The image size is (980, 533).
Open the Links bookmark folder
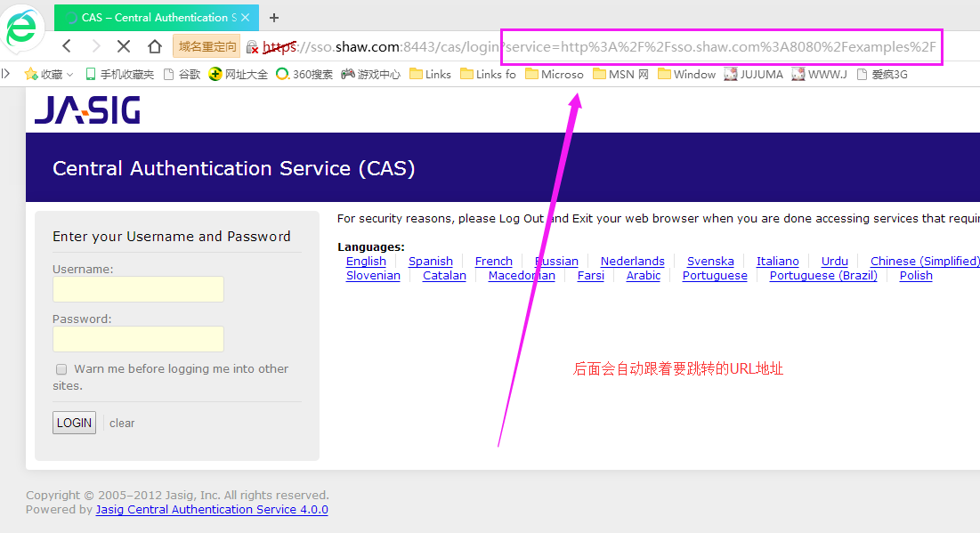(430, 75)
